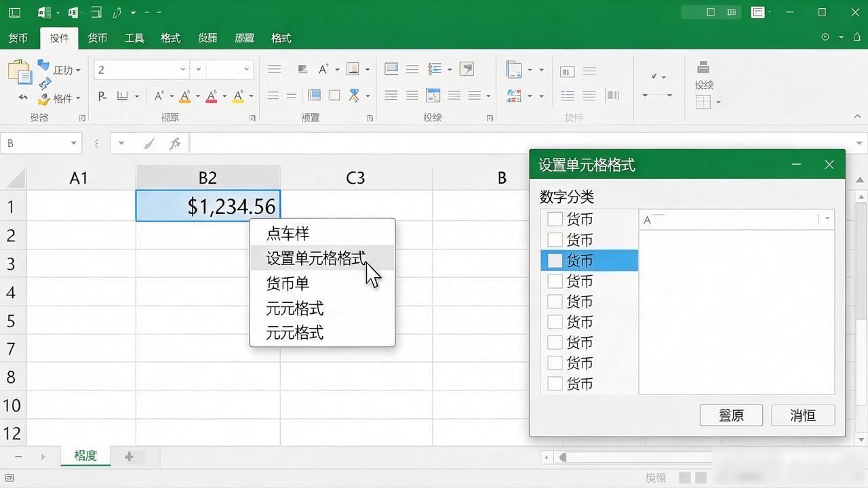Click the grid table icon under 投续

tap(703, 102)
